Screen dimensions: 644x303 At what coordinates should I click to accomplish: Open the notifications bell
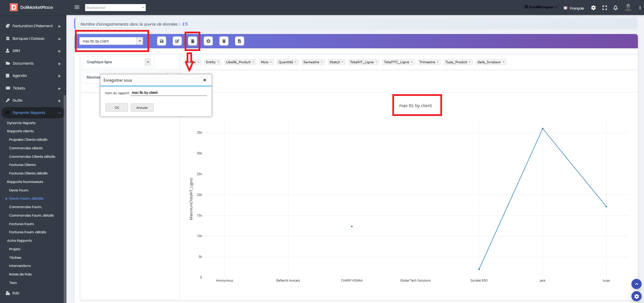tap(615, 8)
